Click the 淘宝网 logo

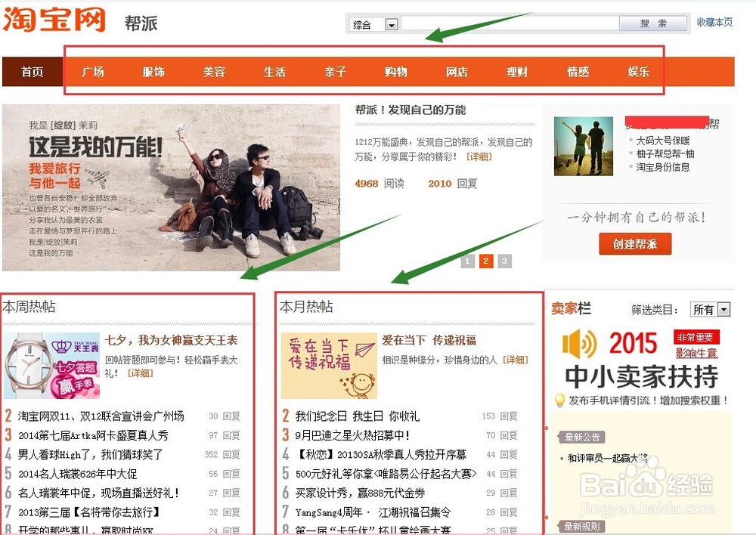(x=54, y=20)
